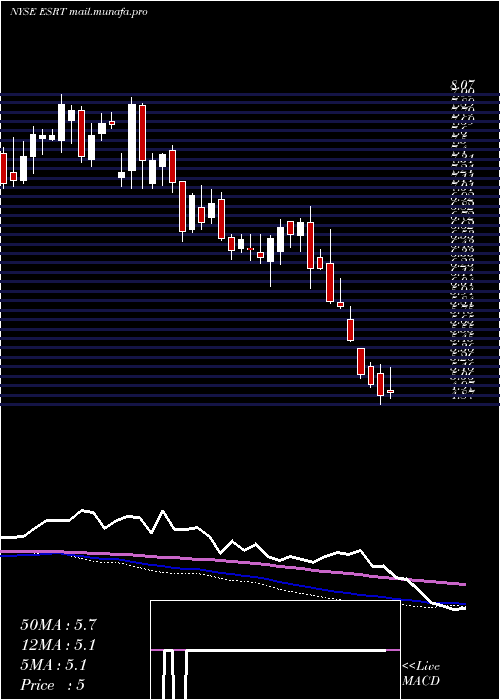The height and width of the screenshot is (700, 500).
Task: Click the NYSE ESRT mail.munafa.pro title text
Action: (79, 12)
